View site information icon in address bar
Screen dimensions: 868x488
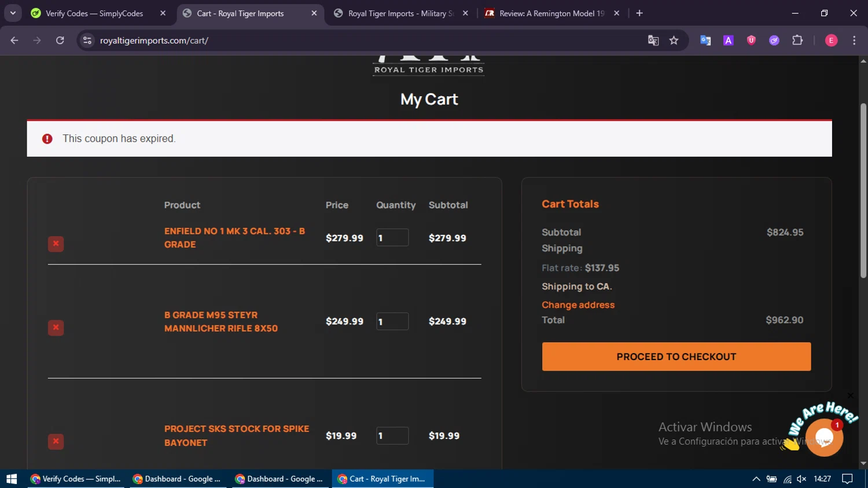pyautogui.click(x=87, y=41)
